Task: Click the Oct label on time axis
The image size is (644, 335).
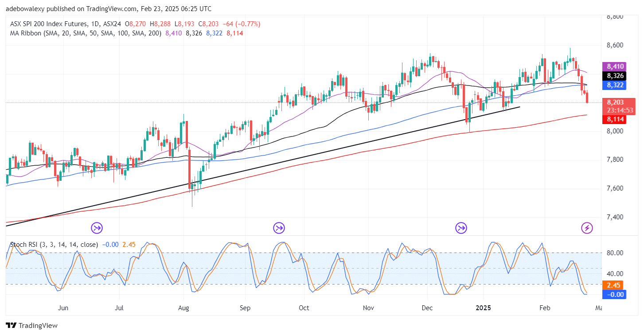Action: pos(304,308)
